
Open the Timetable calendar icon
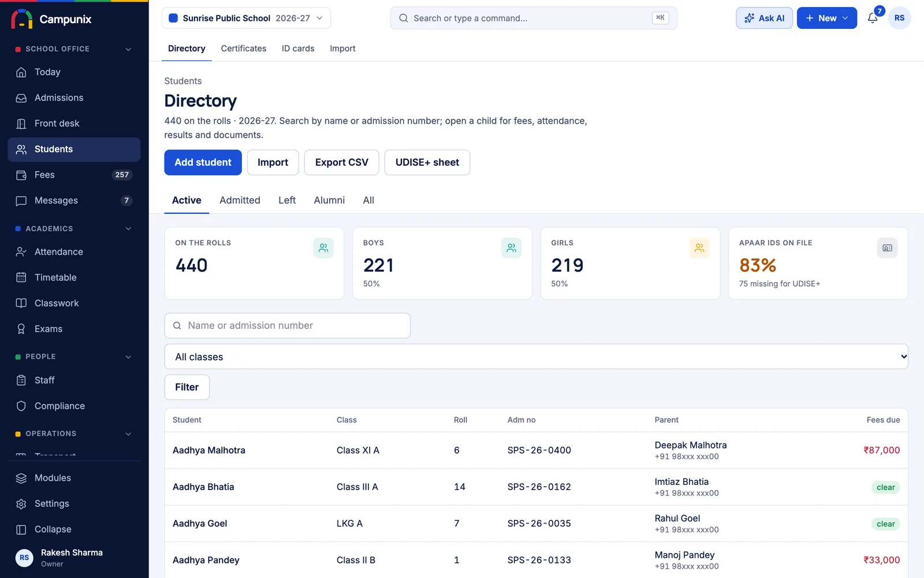[21, 277]
